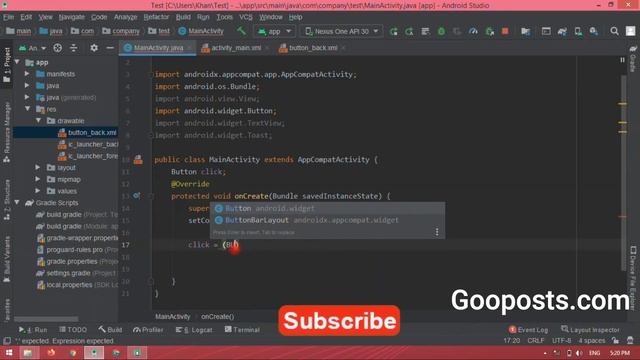Open File Explorer from the taskbar
This screenshot has width=640, height=360.
pos(28,353)
